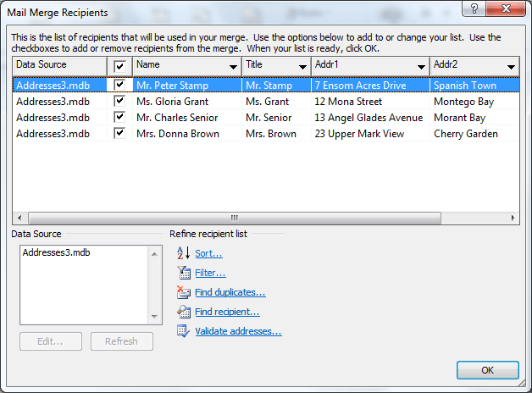Open the Find duplicates... link
This screenshot has height=393, width=532.
[230, 292]
